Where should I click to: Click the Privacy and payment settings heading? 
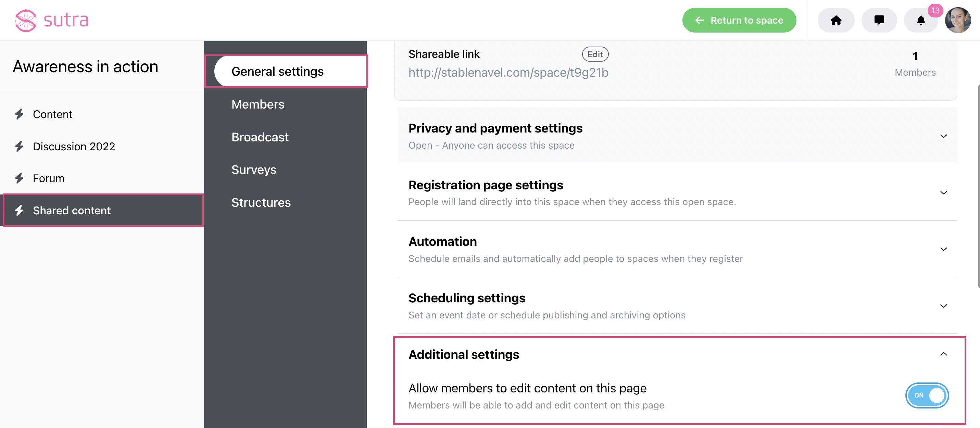click(x=495, y=128)
